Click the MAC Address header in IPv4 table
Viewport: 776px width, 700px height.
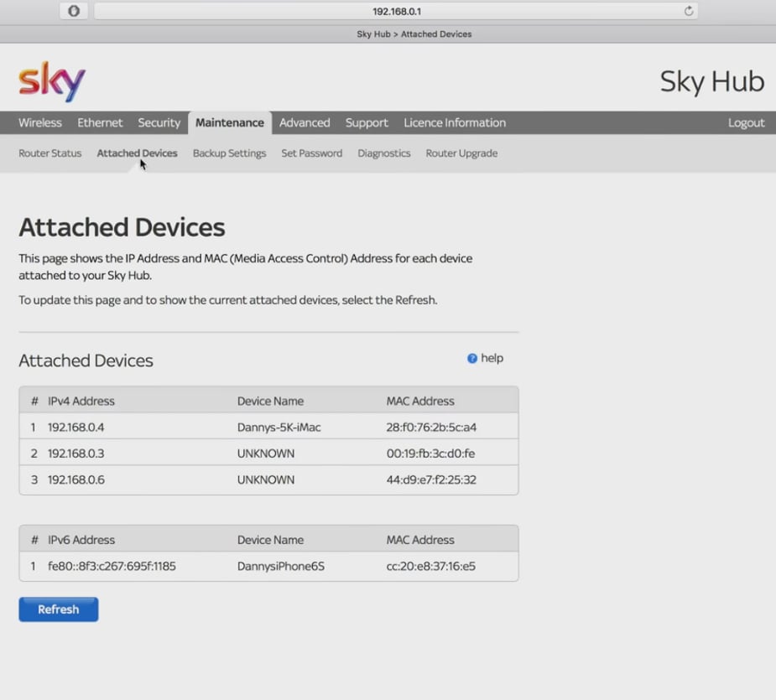click(x=420, y=402)
